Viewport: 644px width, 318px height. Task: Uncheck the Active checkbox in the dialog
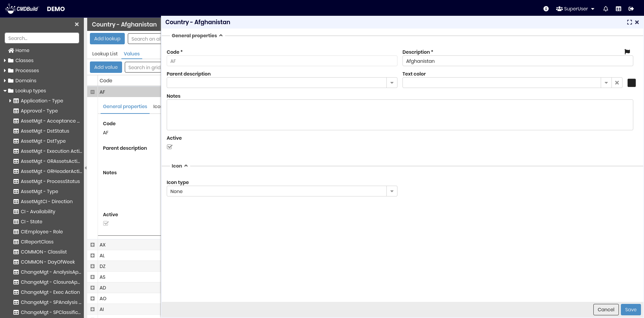[x=169, y=147]
